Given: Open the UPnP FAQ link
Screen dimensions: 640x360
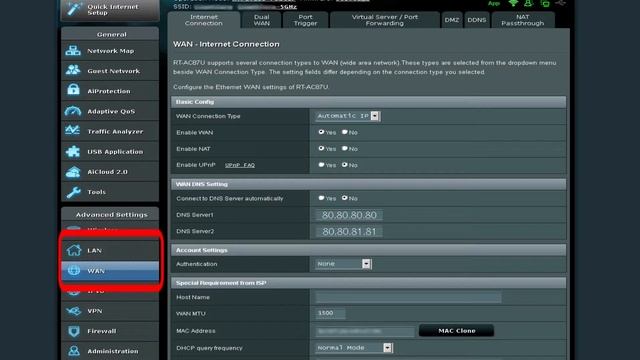Looking at the screenshot, I should (240, 165).
